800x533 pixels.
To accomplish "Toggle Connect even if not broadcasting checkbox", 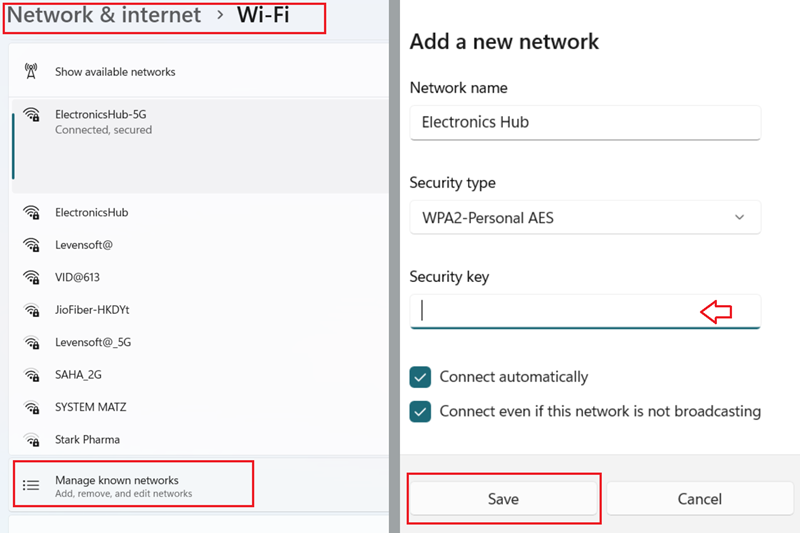I will [420, 412].
